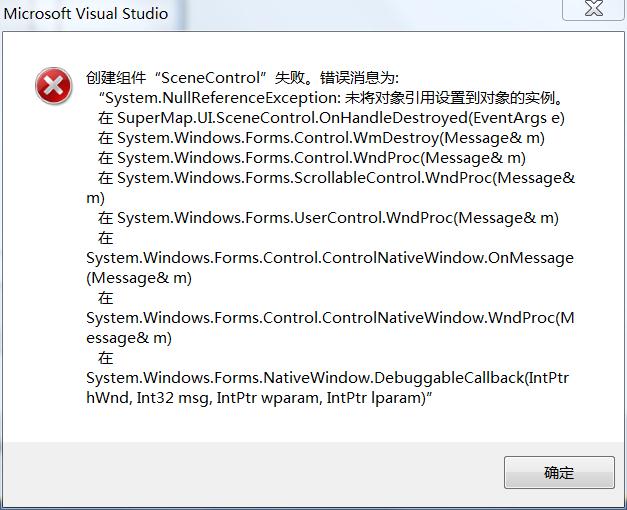Select the System.NullReferenceException line
627x510 pixels.
[331, 98]
